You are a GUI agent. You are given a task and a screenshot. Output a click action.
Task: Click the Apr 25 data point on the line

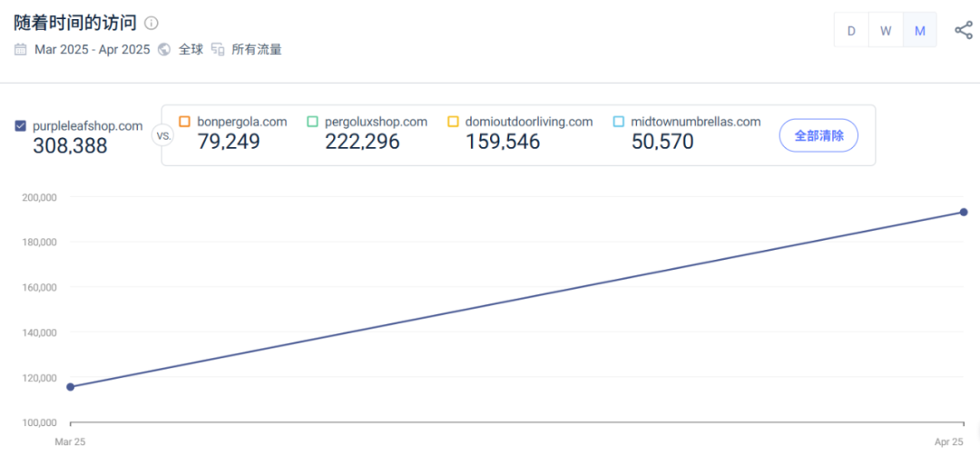964,213
